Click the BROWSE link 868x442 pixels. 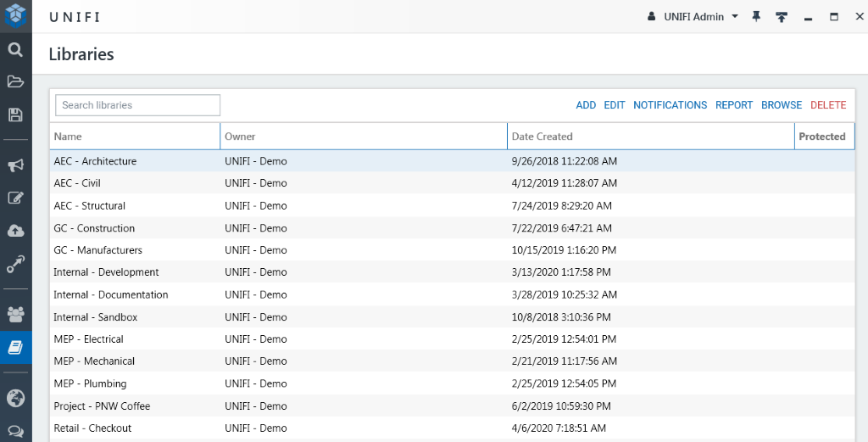pyautogui.click(x=781, y=105)
